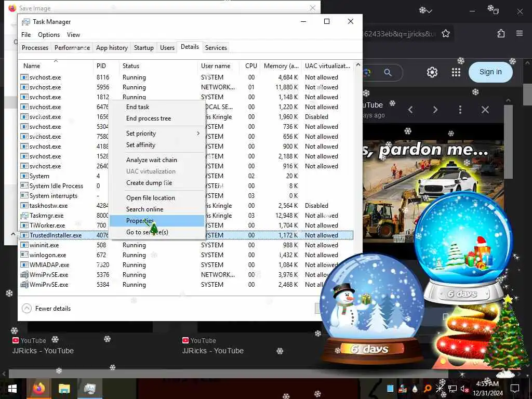Image resolution: width=532 pixels, height=399 pixels.
Task: Switch to the Processes tab
Action: (x=35, y=47)
